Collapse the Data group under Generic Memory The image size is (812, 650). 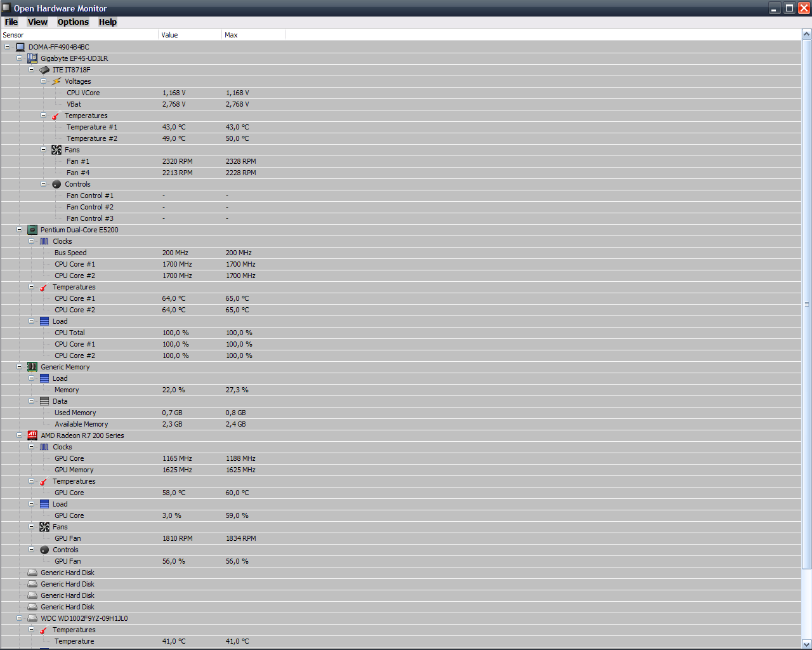[32, 401]
